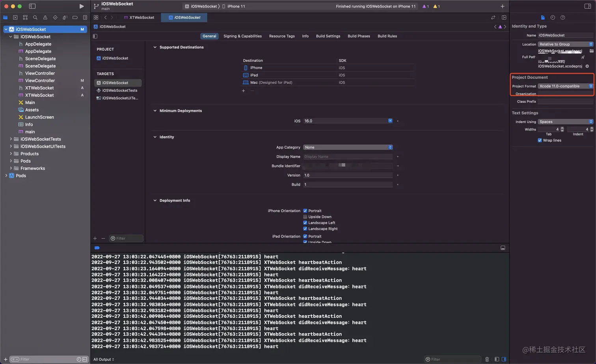This screenshot has height=364, width=596.
Task: Expand the iOSWebSocketTests folder
Action: pyautogui.click(x=11, y=139)
